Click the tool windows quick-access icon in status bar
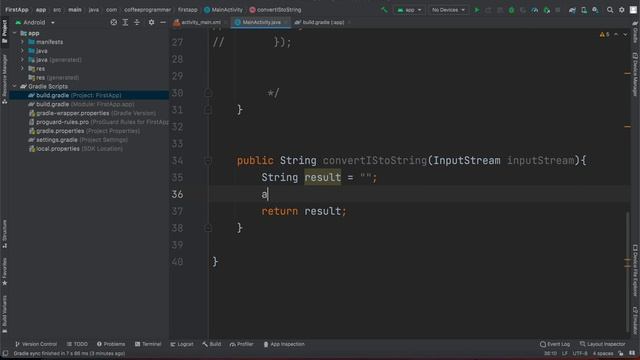The height and width of the screenshot is (360, 640). [x=5, y=353]
